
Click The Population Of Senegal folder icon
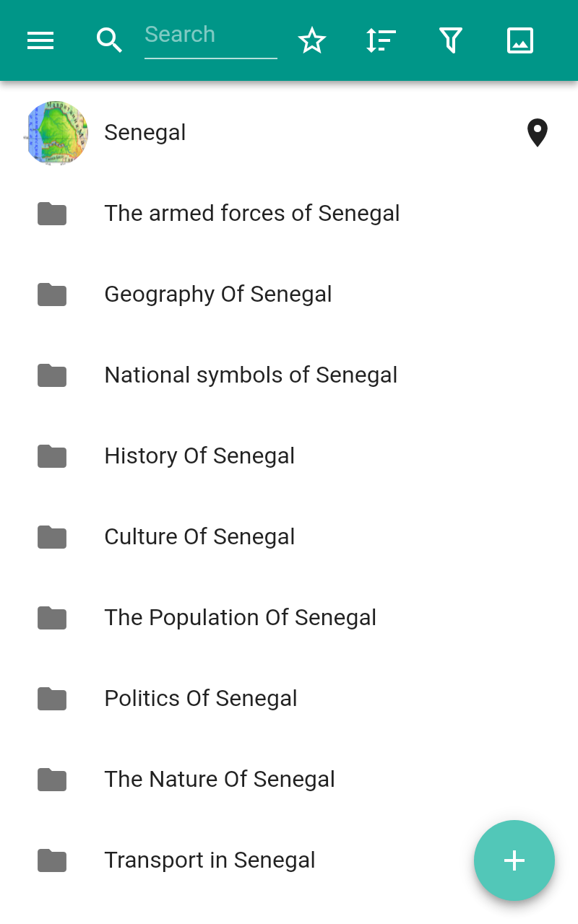(52, 618)
